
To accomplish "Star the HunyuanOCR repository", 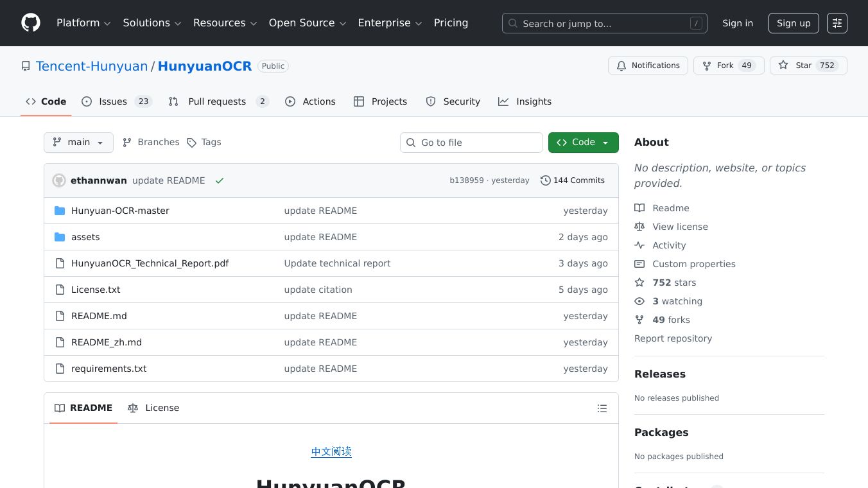I will click(796, 65).
